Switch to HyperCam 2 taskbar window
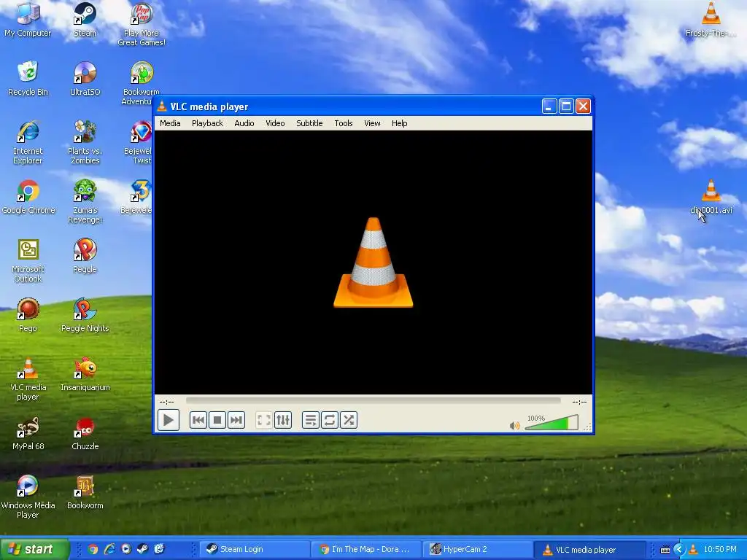This screenshot has width=747, height=560. (477, 549)
